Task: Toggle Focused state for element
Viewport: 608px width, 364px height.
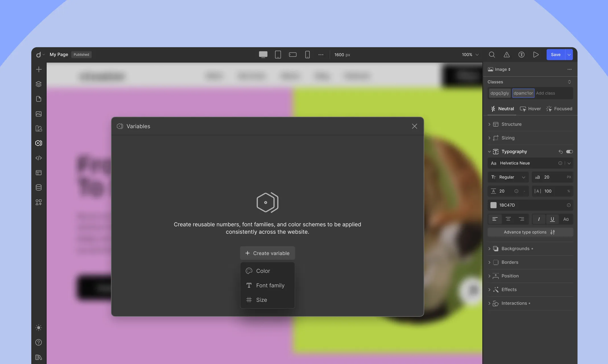Action: (x=559, y=108)
